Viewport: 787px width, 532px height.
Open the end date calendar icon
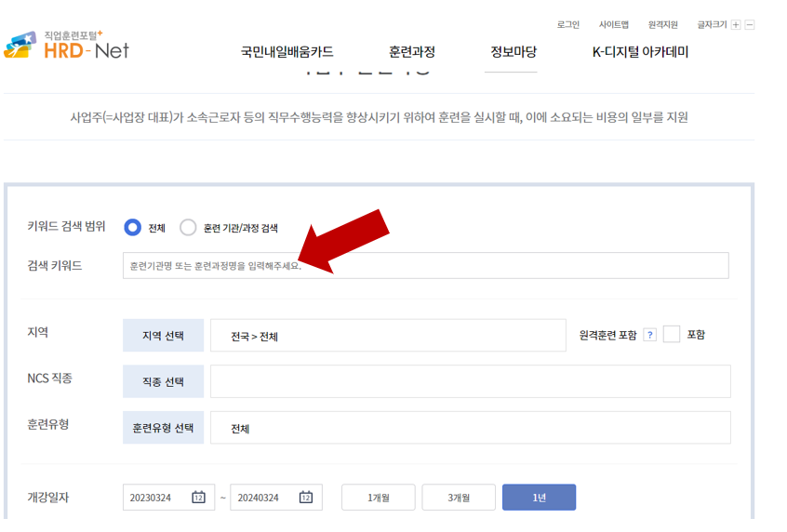click(306, 498)
